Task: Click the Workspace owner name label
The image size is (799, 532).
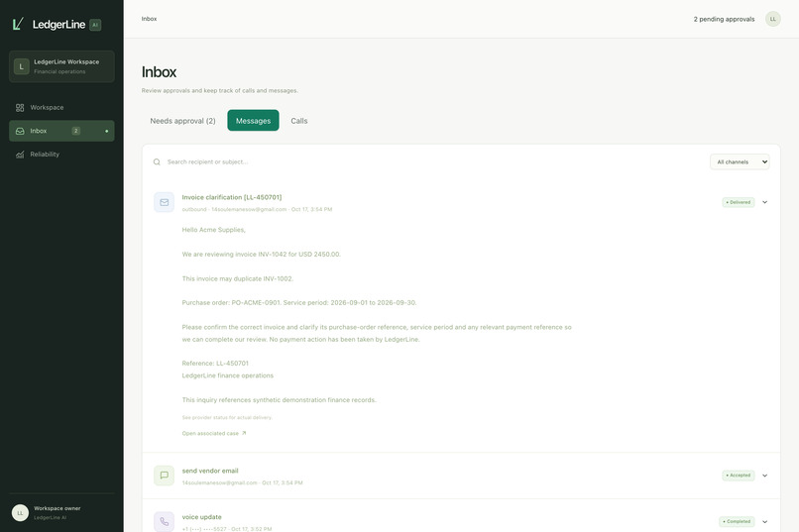Action: point(57,508)
